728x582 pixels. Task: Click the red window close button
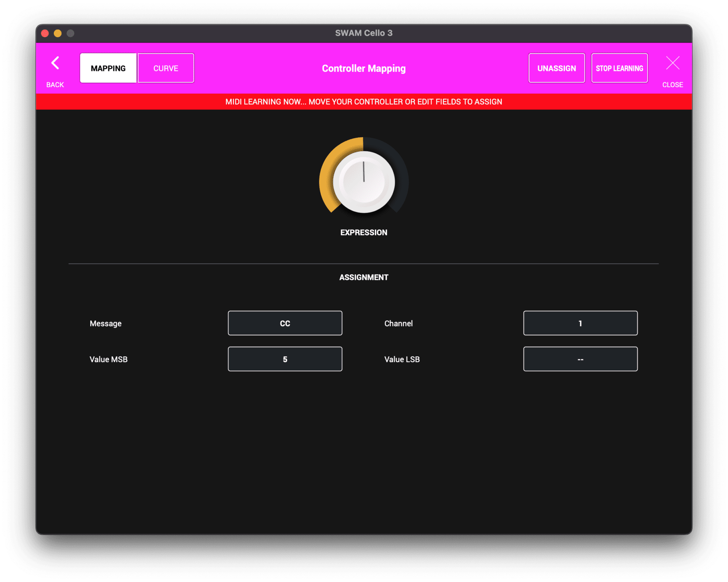[x=45, y=33]
